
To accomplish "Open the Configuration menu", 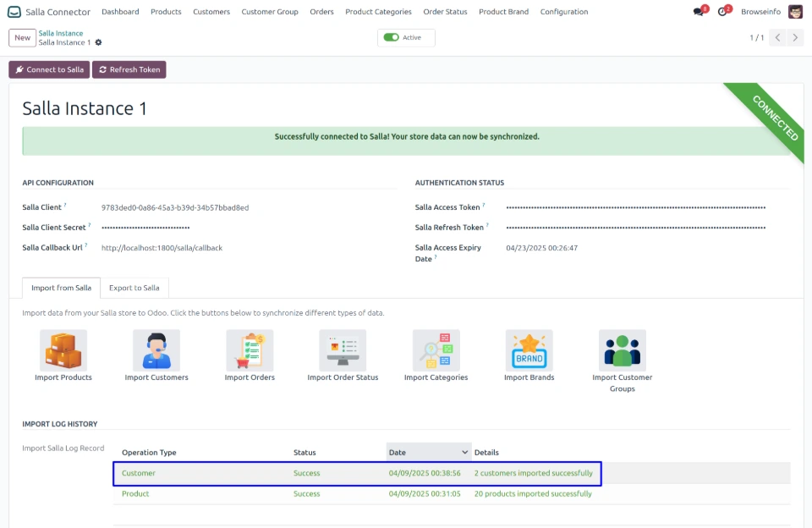I will tap(563, 12).
